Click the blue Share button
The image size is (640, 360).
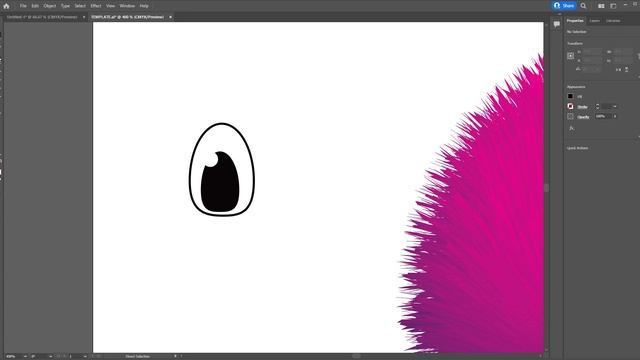click(x=564, y=6)
